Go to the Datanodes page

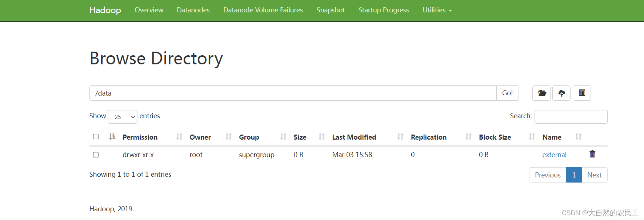(x=193, y=10)
